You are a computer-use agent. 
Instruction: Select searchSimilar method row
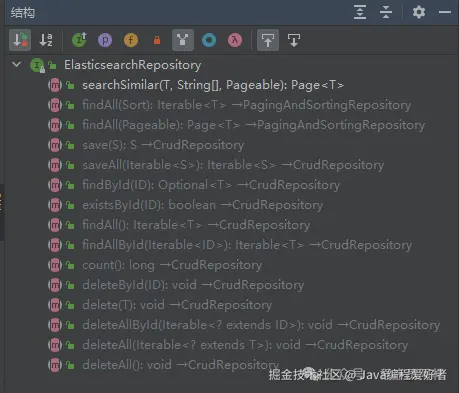pos(213,85)
